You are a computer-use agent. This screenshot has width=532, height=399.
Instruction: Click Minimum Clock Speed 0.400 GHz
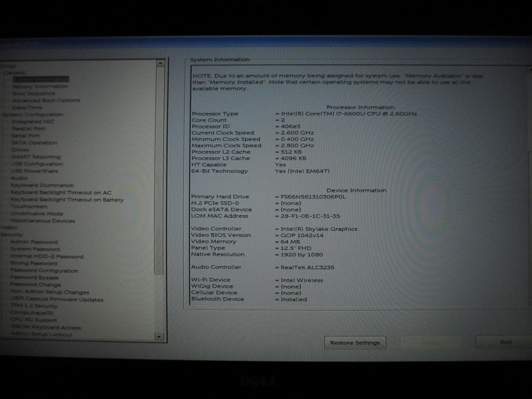(x=297, y=139)
